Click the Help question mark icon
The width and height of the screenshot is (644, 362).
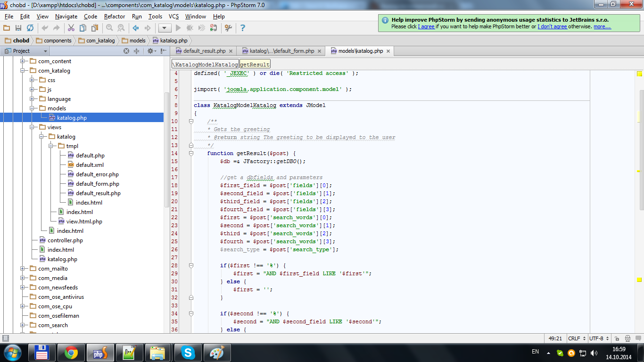243,28
